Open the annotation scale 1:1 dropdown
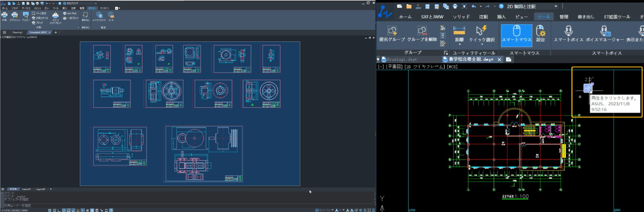Viewport: 644px width, 212px height. (343, 210)
